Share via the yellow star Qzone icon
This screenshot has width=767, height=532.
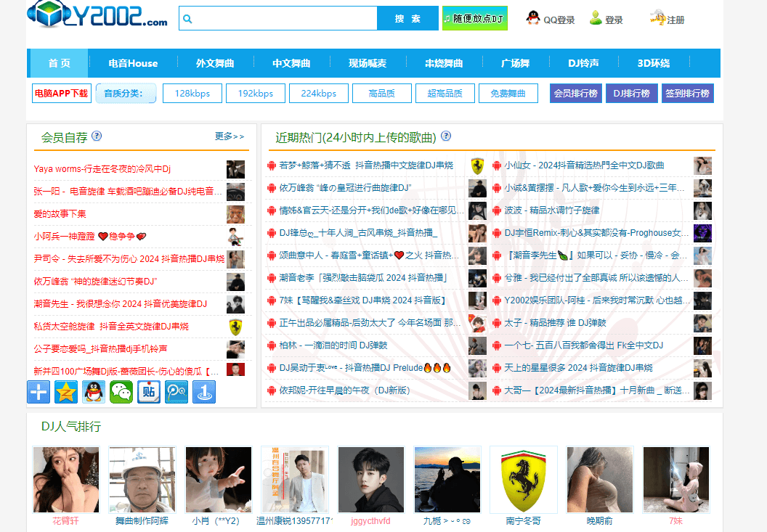[66, 392]
